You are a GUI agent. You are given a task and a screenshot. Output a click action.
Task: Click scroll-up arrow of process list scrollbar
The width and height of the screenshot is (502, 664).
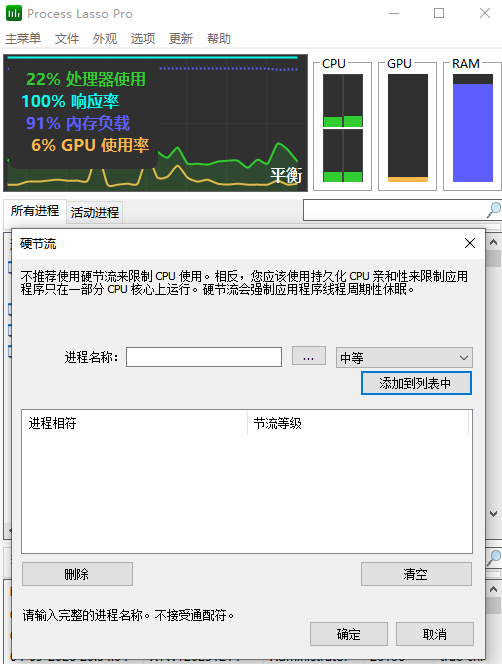coord(494,243)
